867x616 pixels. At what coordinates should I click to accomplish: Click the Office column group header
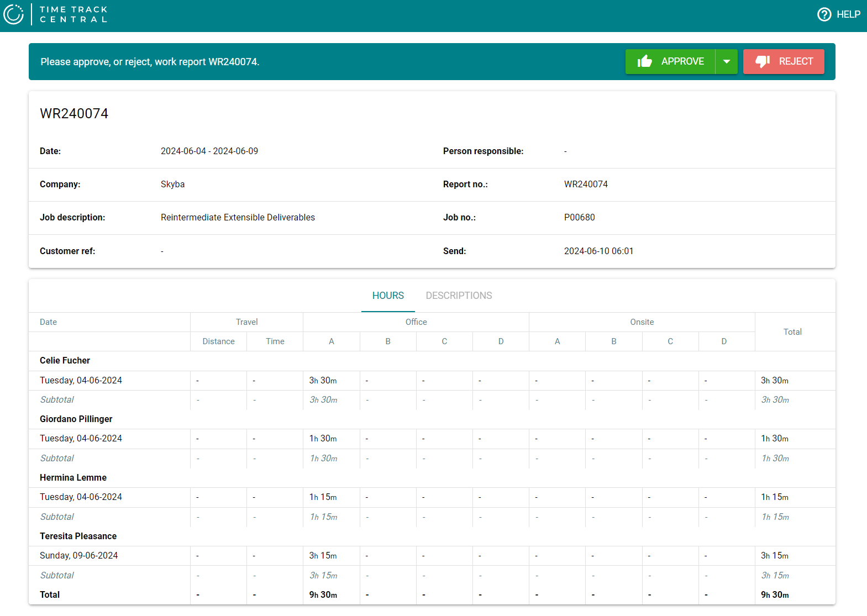[x=416, y=322]
